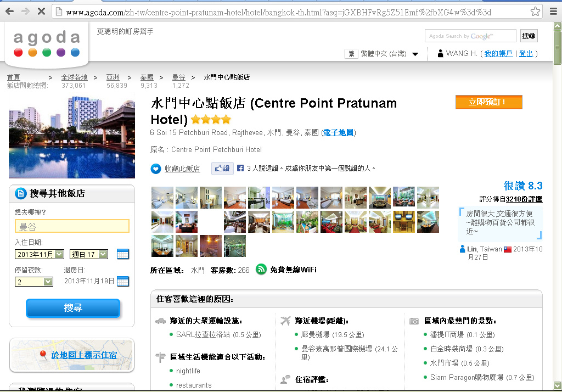Click the browser forward arrow
This screenshot has height=392, width=562.
point(25,12)
